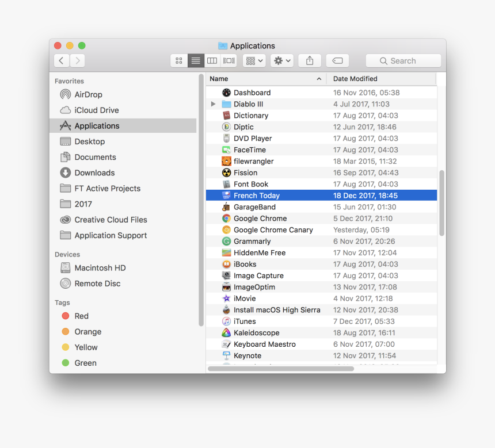Select Applications in the sidebar

123,125
